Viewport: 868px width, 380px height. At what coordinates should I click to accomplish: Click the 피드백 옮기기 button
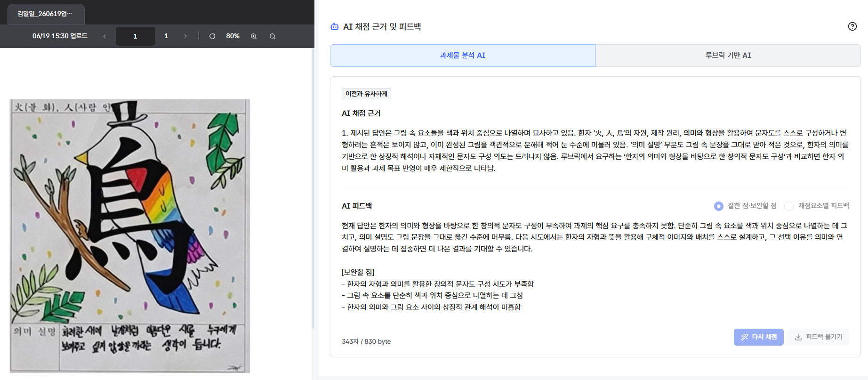pyautogui.click(x=819, y=337)
